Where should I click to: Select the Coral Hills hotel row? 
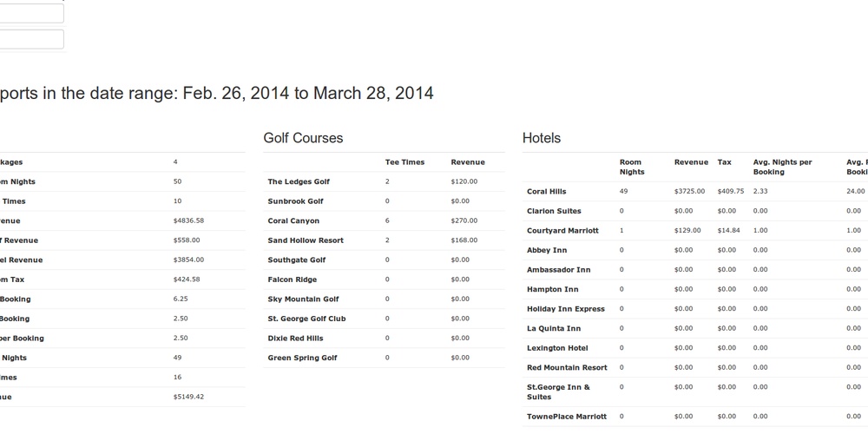click(546, 192)
